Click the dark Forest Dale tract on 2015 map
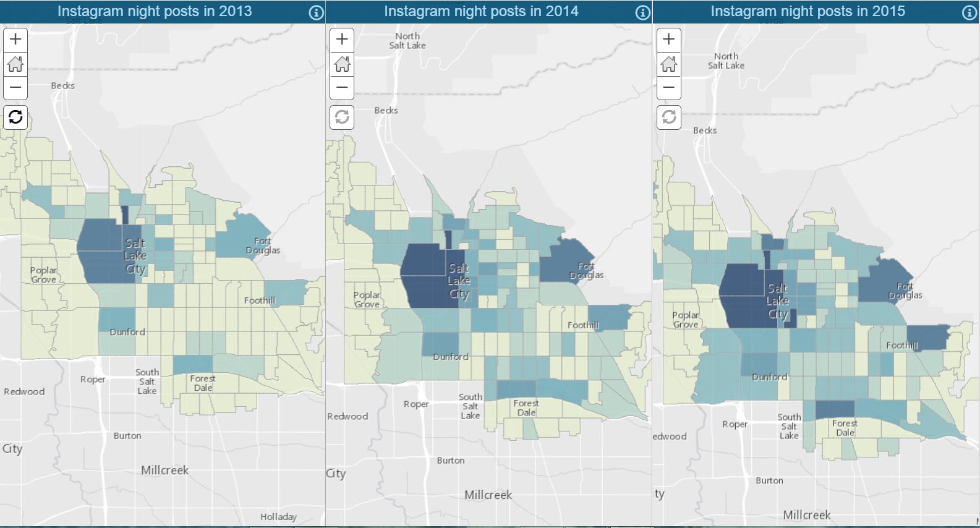980x528 pixels. (835, 409)
